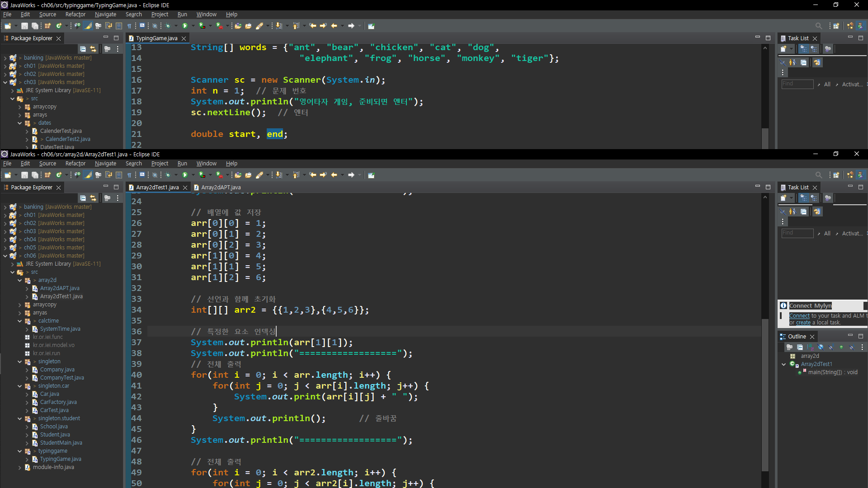Toggle Mark Occurrences highlighter in lower toolbar

89,175
